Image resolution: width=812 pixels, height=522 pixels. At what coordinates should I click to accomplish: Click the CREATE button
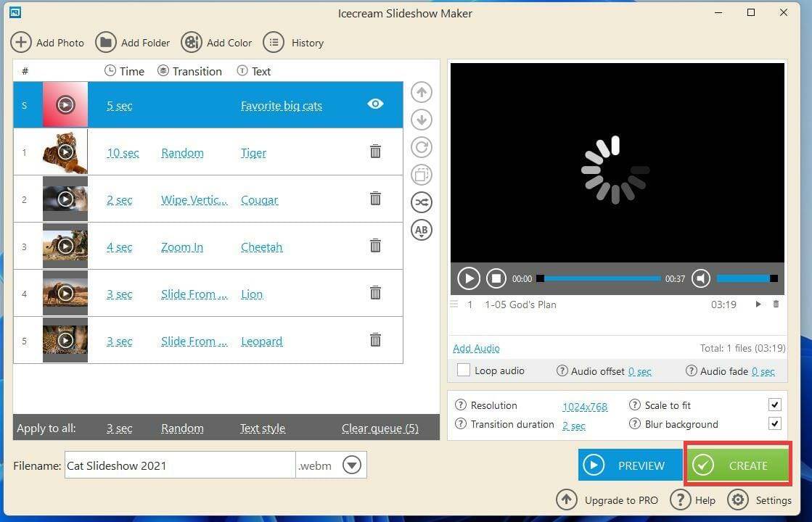(x=737, y=465)
